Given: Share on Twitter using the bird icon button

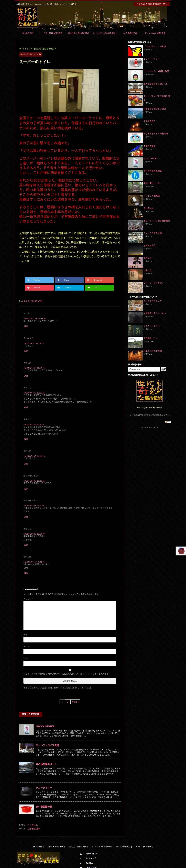Looking at the screenshot, I should (39, 280).
